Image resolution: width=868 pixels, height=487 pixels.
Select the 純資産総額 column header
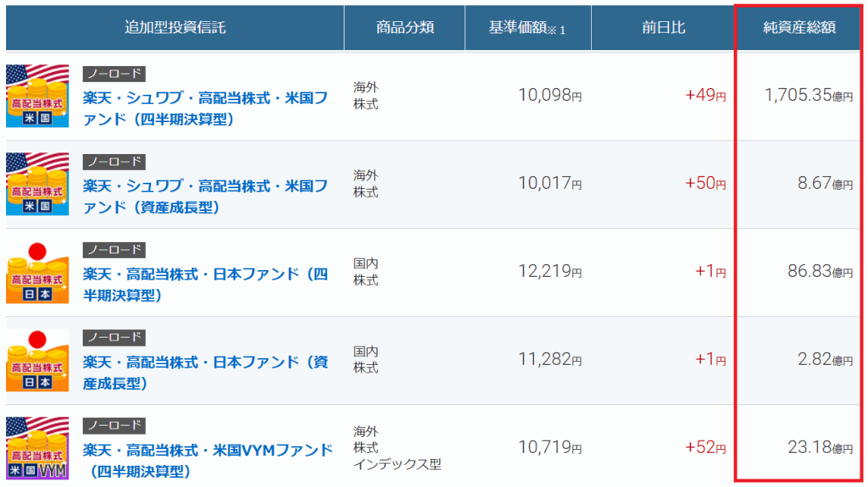[x=799, y=27]
